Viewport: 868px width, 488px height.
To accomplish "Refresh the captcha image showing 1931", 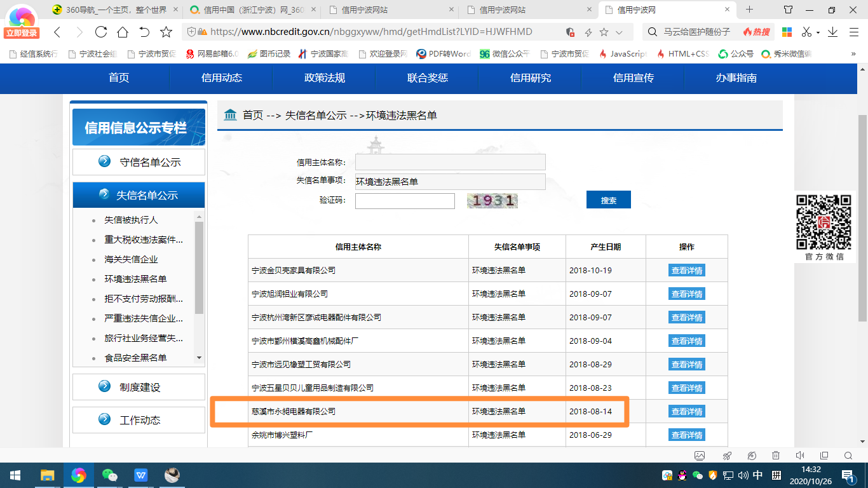I will pos(492,201).
